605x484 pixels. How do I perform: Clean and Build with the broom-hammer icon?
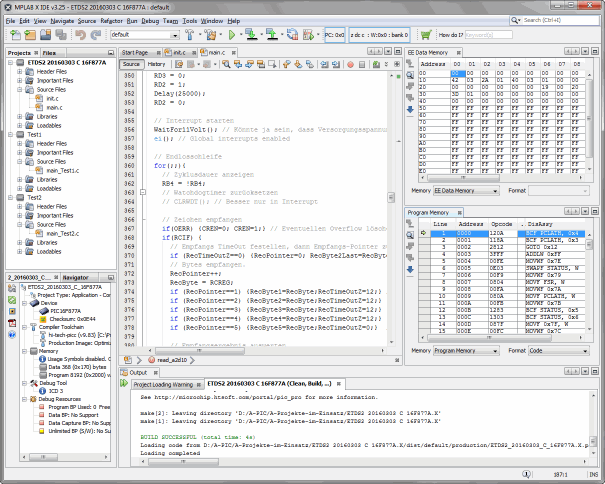click(x=211, y=35)
